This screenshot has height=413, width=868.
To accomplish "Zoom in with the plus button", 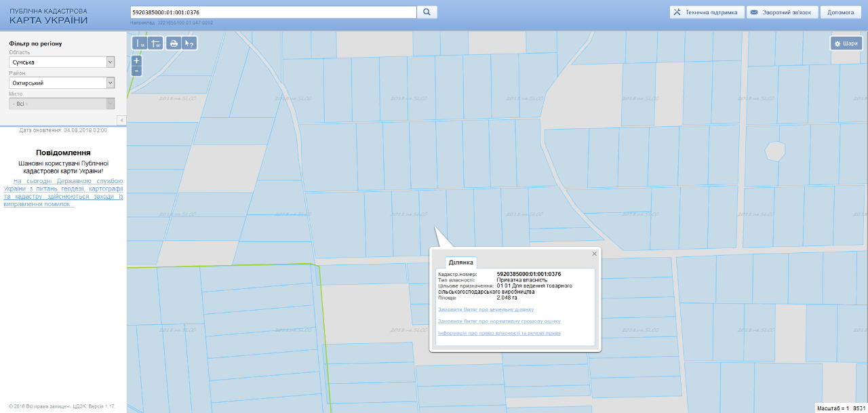I will pos(137,60).
